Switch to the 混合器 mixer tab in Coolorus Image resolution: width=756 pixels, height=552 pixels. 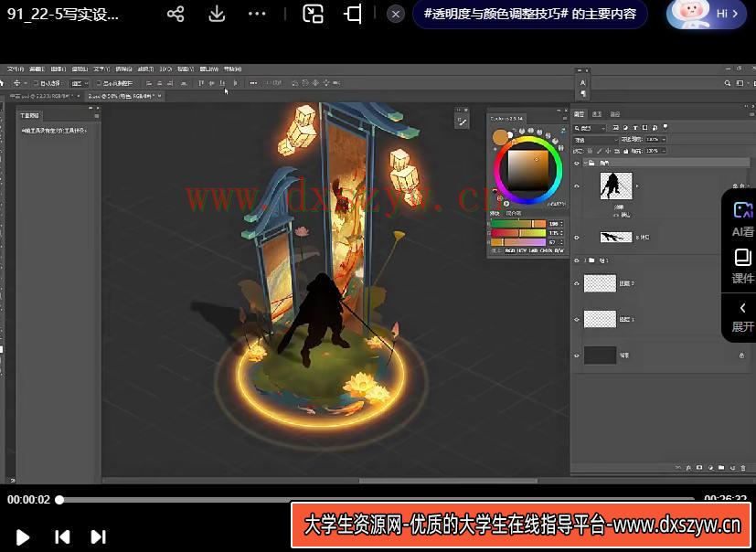514,213
